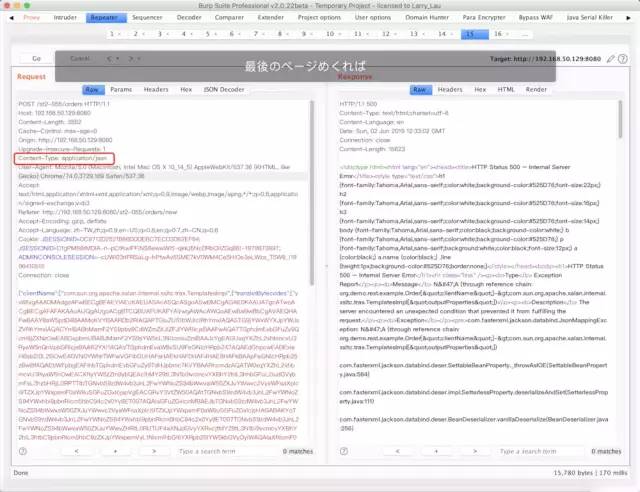Switch request view to Headers
Screen dimensions: 640x492
click(156, 89)
